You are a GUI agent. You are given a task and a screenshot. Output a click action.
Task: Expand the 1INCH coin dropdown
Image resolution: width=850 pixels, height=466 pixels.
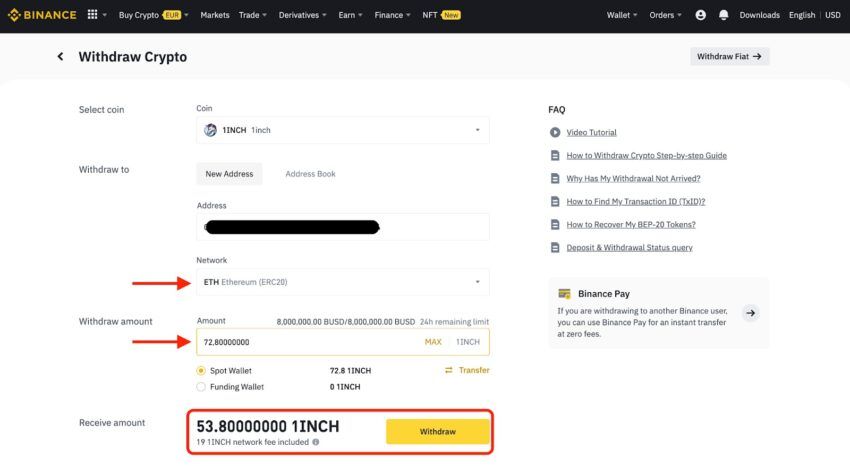tap(343, 130)
